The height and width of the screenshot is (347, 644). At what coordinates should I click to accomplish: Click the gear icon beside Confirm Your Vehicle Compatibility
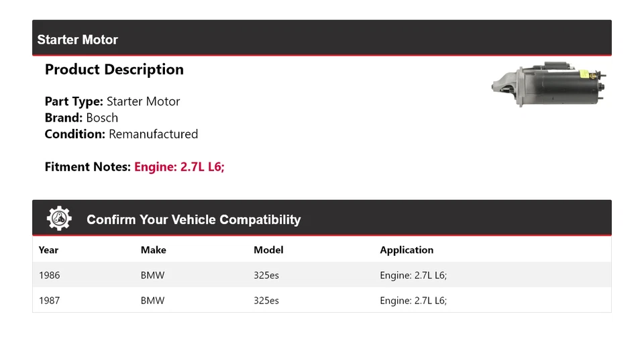point(59,219)
